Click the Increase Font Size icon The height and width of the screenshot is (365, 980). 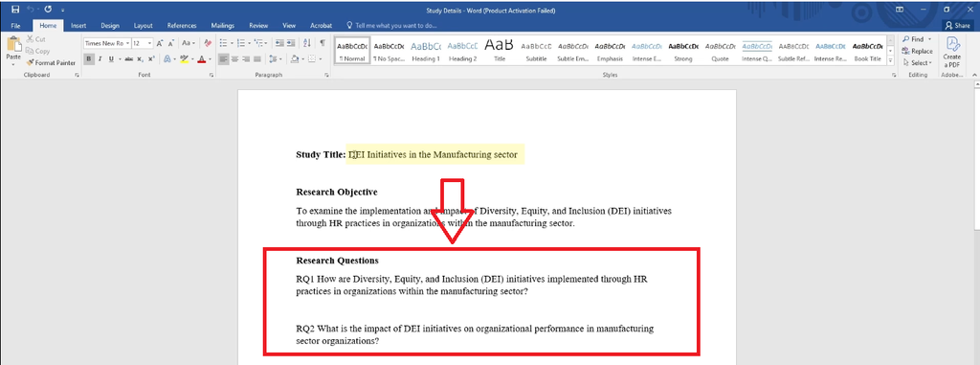(160, 43)
